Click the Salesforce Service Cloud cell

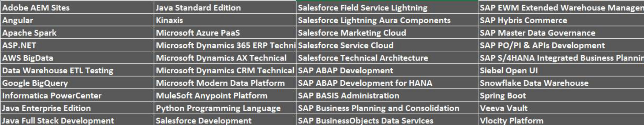(x=387, y=45)
